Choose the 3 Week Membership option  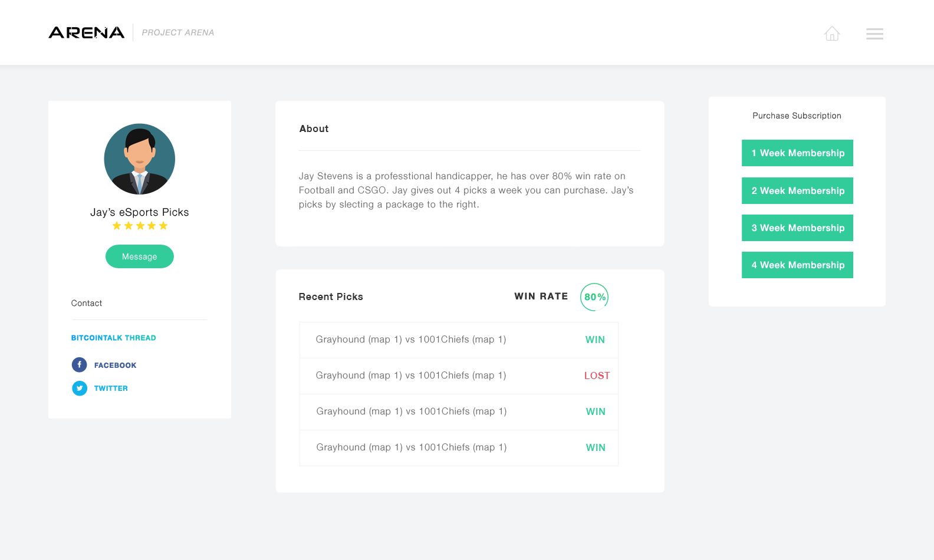[x=797, y=228]
